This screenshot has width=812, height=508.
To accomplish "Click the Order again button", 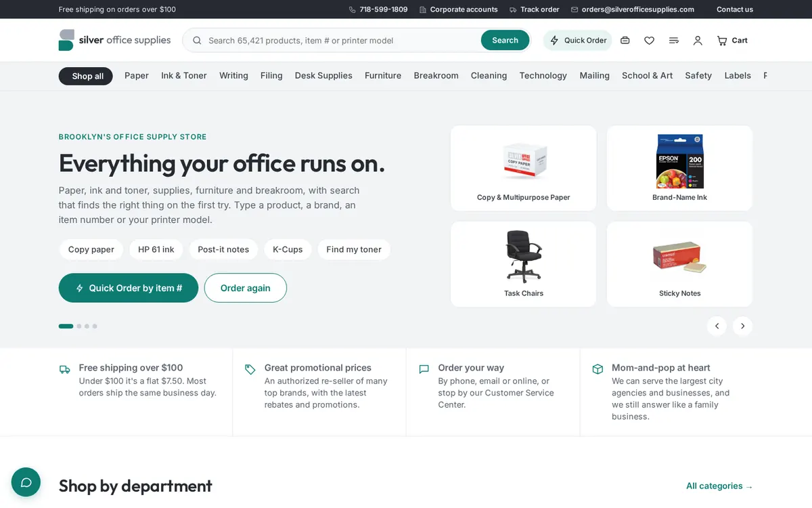I will point(246,288).
